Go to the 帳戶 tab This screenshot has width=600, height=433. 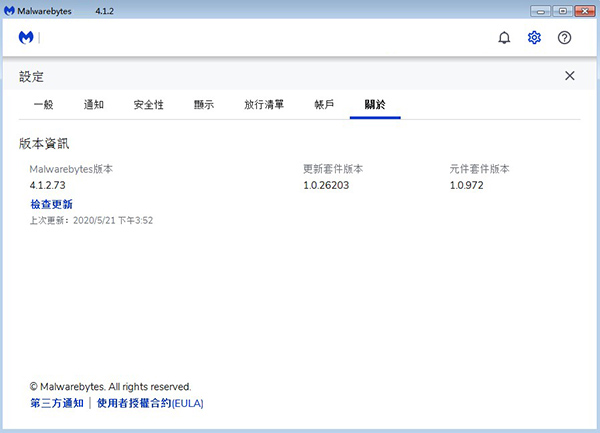tap(324, 104)
